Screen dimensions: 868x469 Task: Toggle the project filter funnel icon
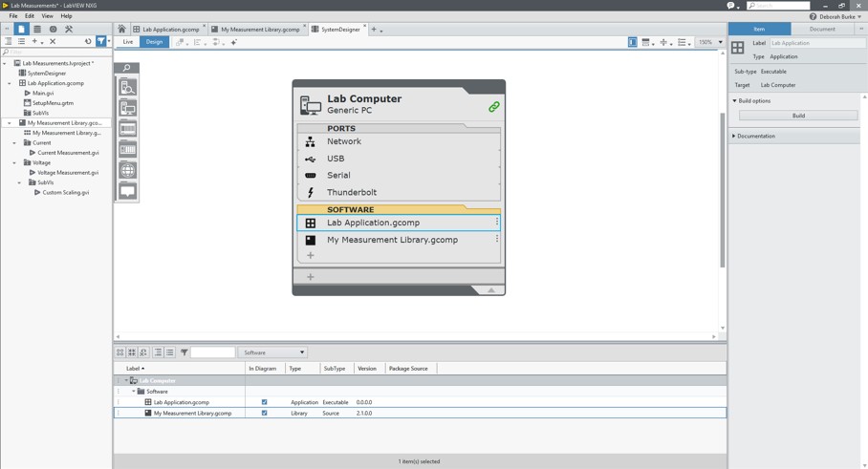point(100,41)
